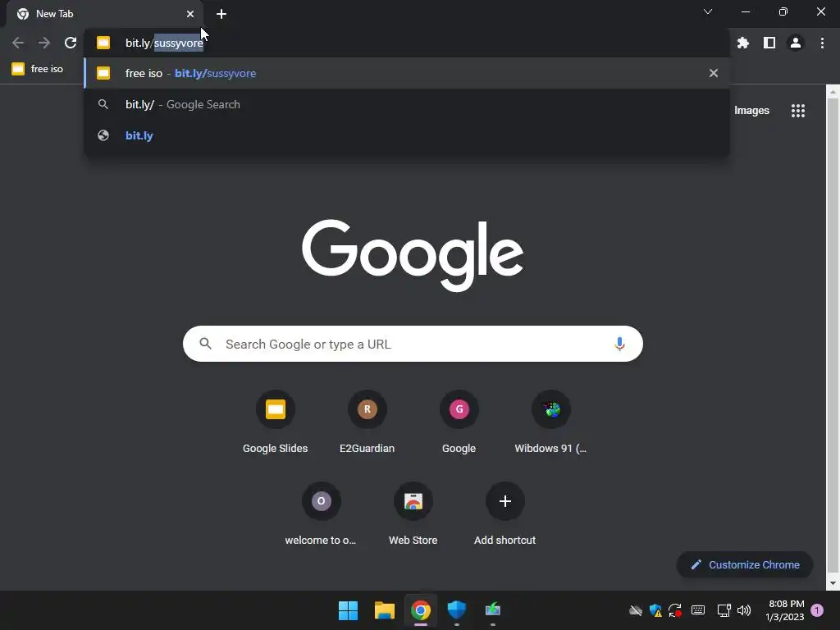Click the Chrome taskbar icon

coord(421,610)
